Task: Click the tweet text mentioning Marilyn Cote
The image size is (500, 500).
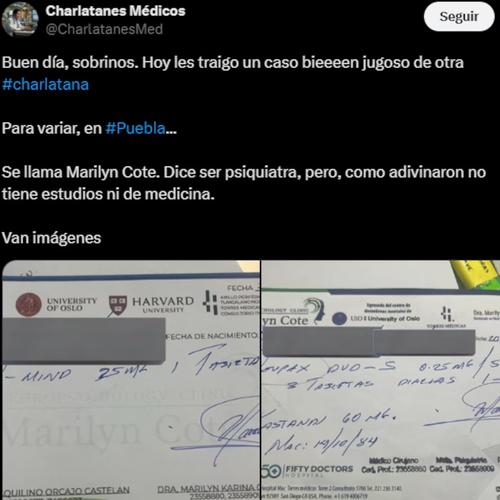Action: 243,183
